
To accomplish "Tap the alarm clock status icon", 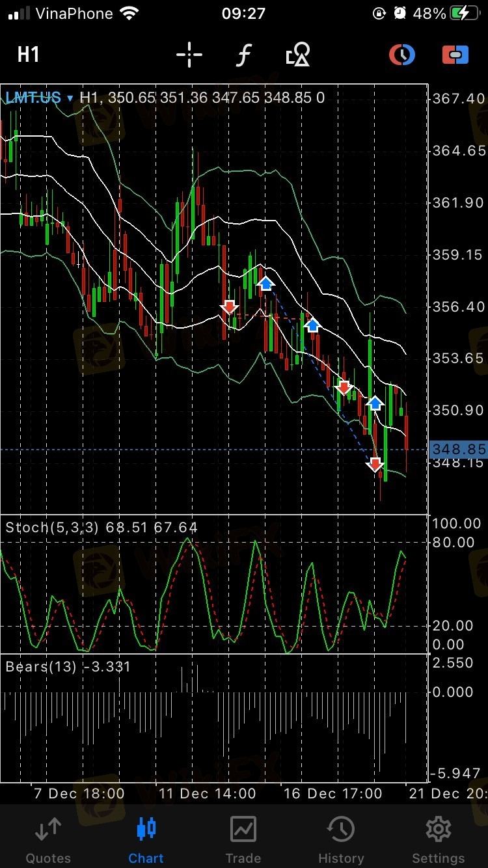I will click(400, 13).
